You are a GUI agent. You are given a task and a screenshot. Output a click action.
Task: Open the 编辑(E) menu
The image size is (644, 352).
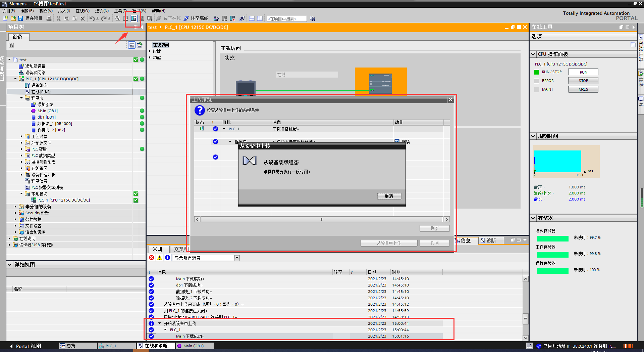click(x=27, y=11)
